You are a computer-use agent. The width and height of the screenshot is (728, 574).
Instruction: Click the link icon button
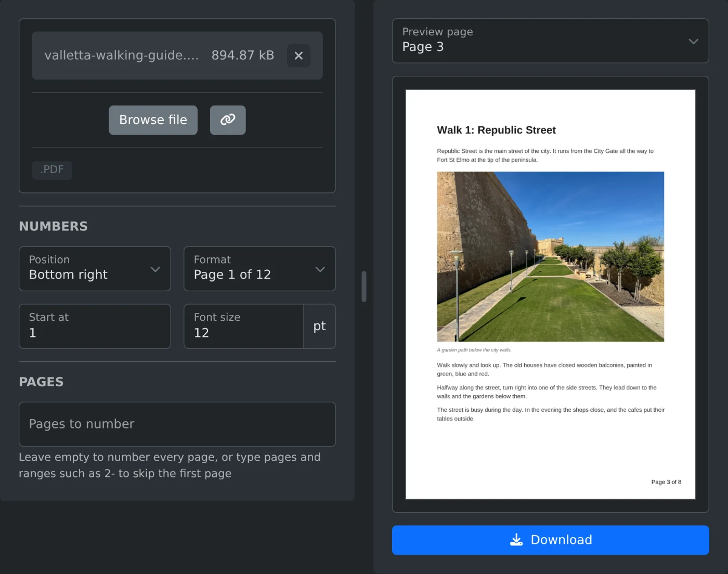(228, 120)
